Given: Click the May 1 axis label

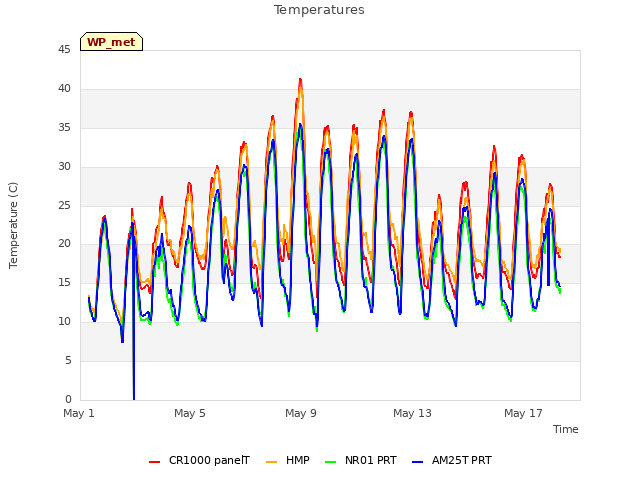Looking at the screenshot, I should pos(79,413).
